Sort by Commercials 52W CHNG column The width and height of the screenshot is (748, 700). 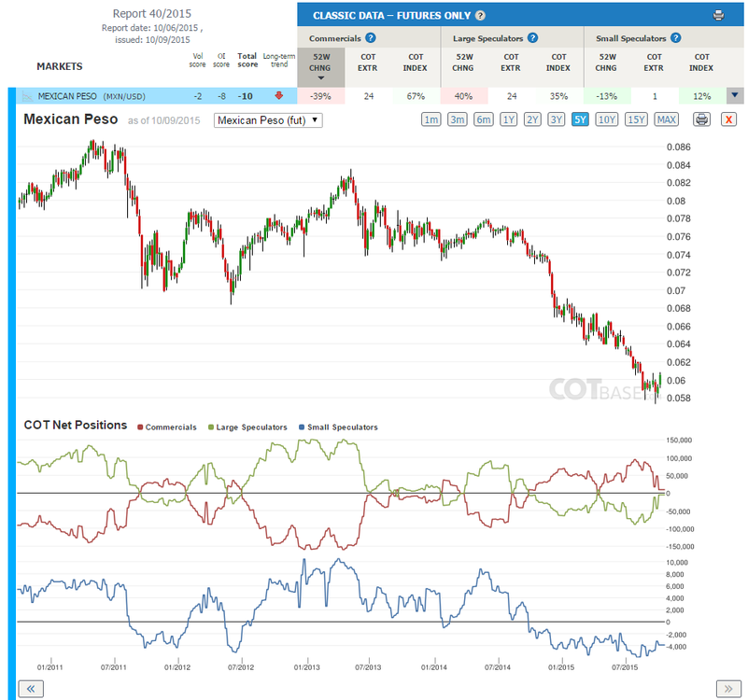(320, 67)
